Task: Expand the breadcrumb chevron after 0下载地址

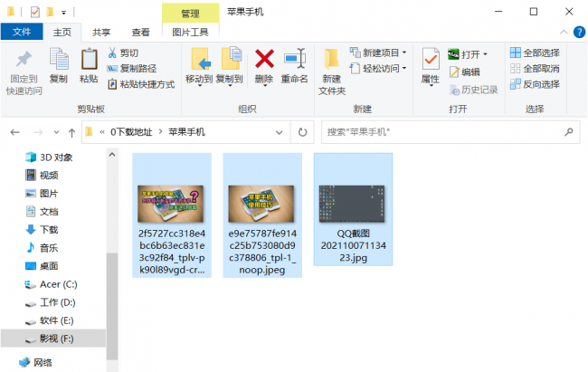Action: [x=160, y=132]
